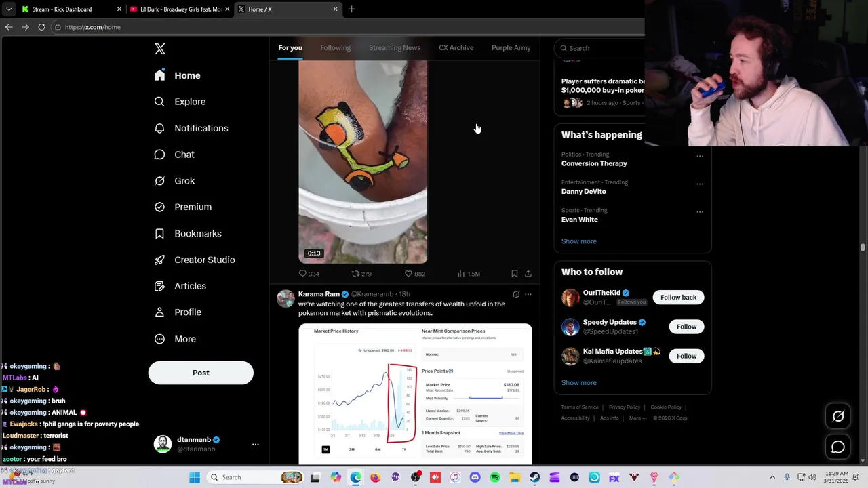Open the Karama Ram display name link

(319, 294)
